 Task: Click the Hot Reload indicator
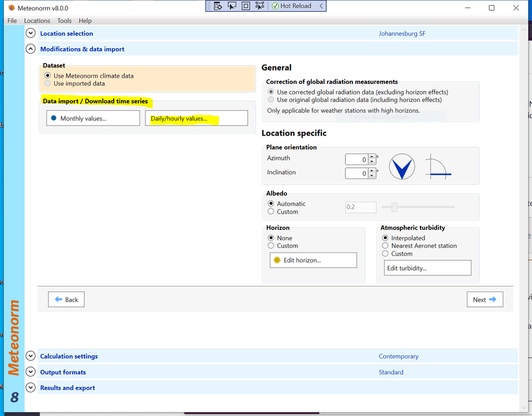point(292,6)
